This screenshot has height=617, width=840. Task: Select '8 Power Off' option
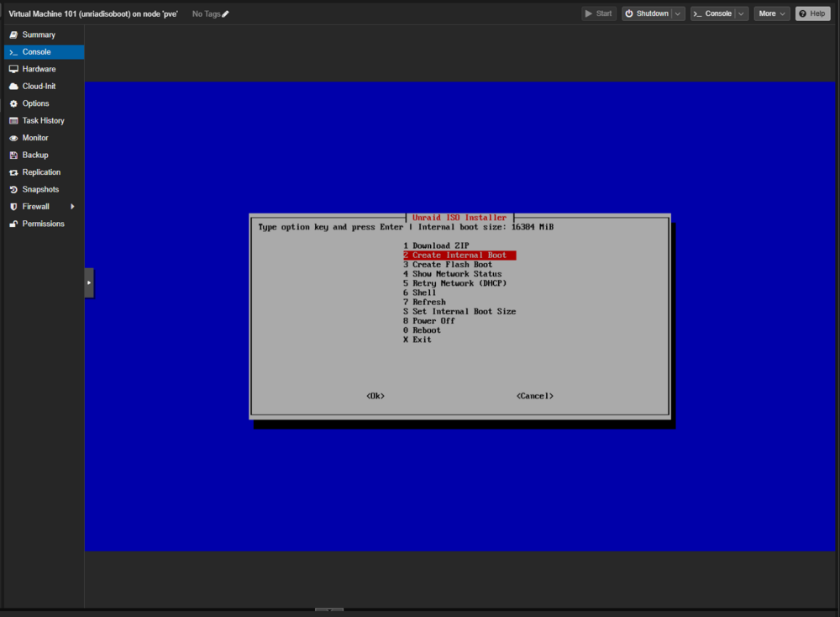pyautogui.click(x=429, y=320)
